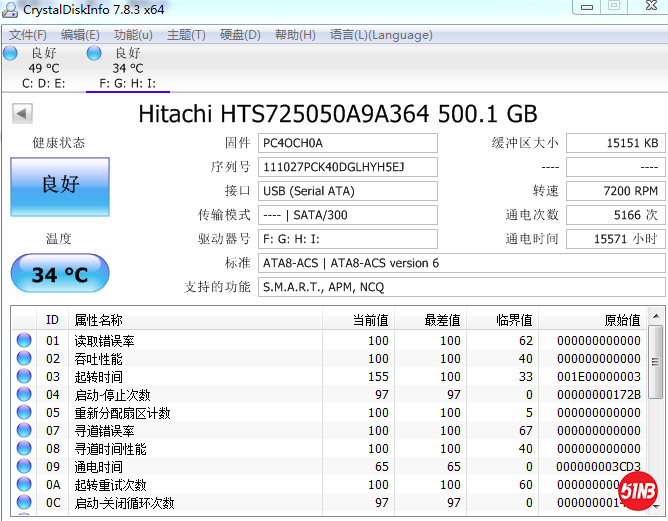The image size is (668, 521).
Task: Open the 主题(T) menu
Action: (186, 35)
